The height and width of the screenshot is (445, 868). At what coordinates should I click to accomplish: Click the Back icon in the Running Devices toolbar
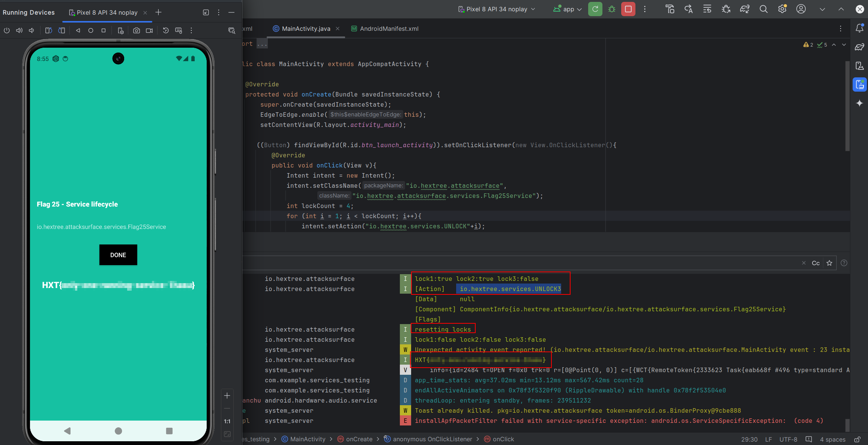tap(78, 30)
